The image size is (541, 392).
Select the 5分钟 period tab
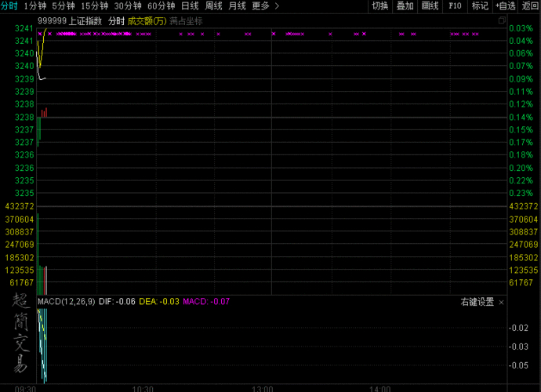coord(64,6)
